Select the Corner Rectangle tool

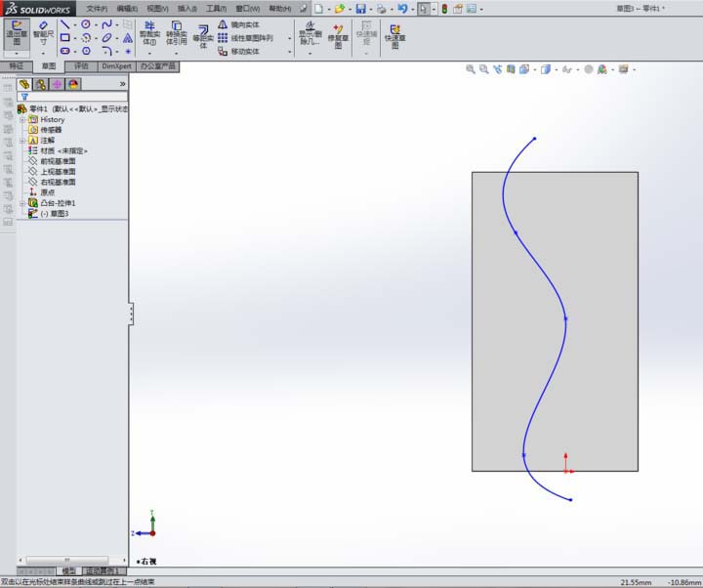point(65,38)
